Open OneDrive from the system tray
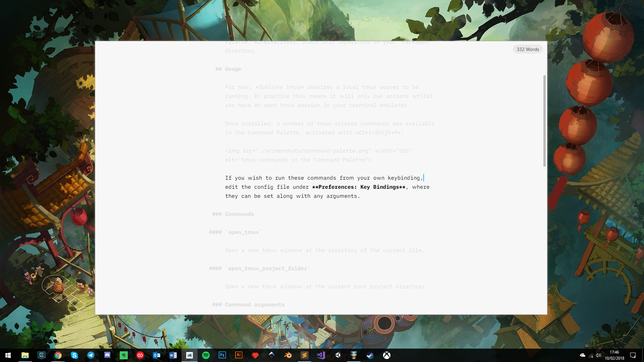This screenshot has width=644, height=362. point(583,355)
